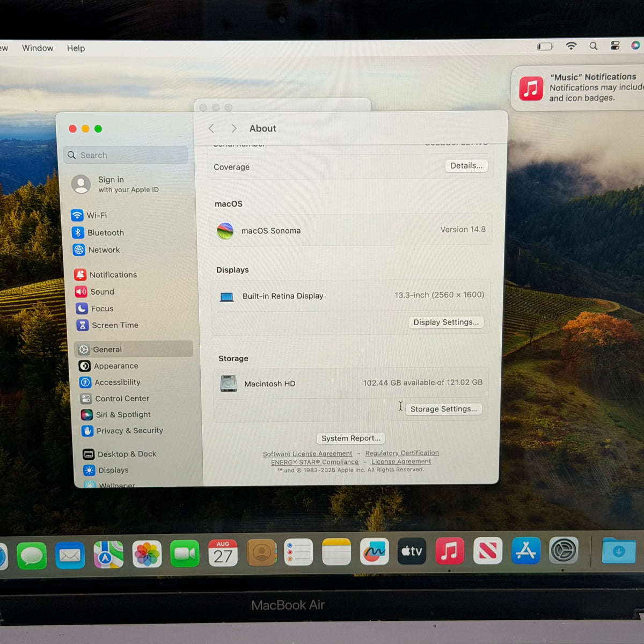This screenshot has width=644, height=644.
Task: Open the Regulatory Certification link
Action: click(402, 453)
